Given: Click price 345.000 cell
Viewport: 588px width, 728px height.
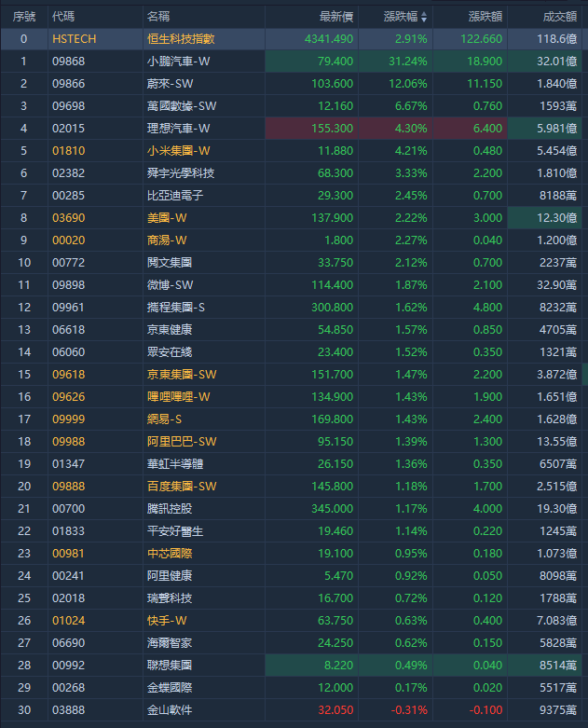Looking at the screenshot, I should (x=311, y=508).
